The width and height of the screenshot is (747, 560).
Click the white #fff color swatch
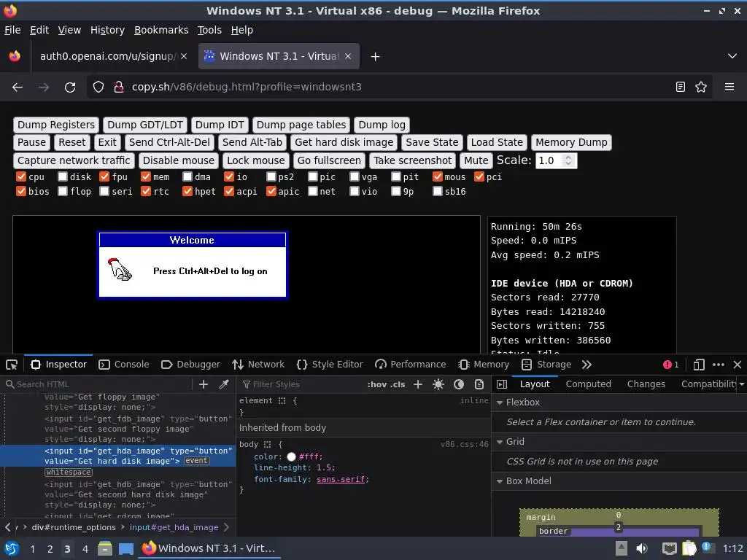292,457
